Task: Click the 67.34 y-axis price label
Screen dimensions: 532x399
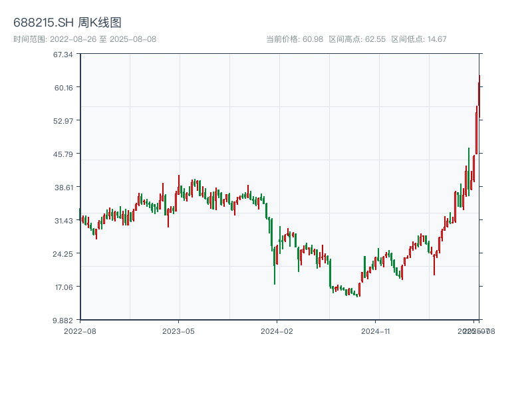Action: 63,54
